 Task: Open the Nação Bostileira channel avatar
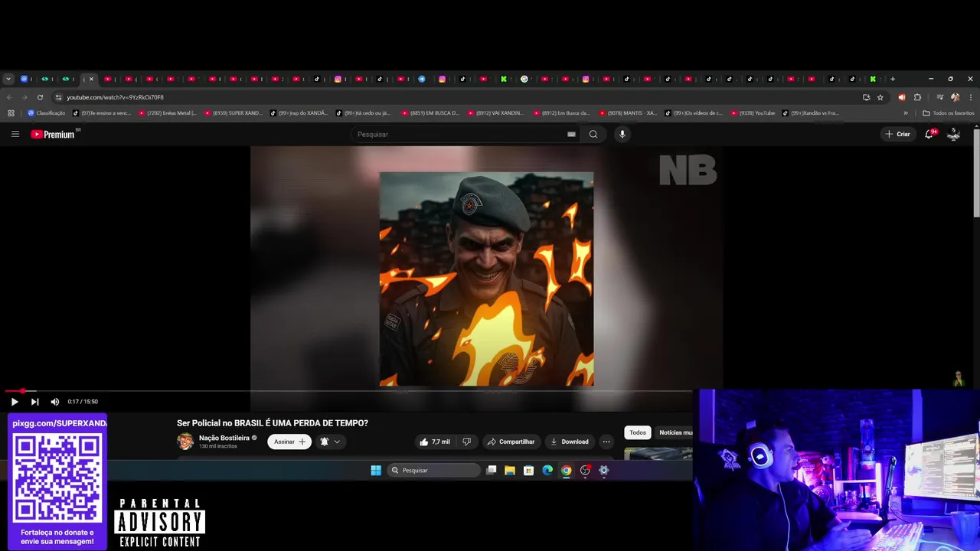click(185, 441)
